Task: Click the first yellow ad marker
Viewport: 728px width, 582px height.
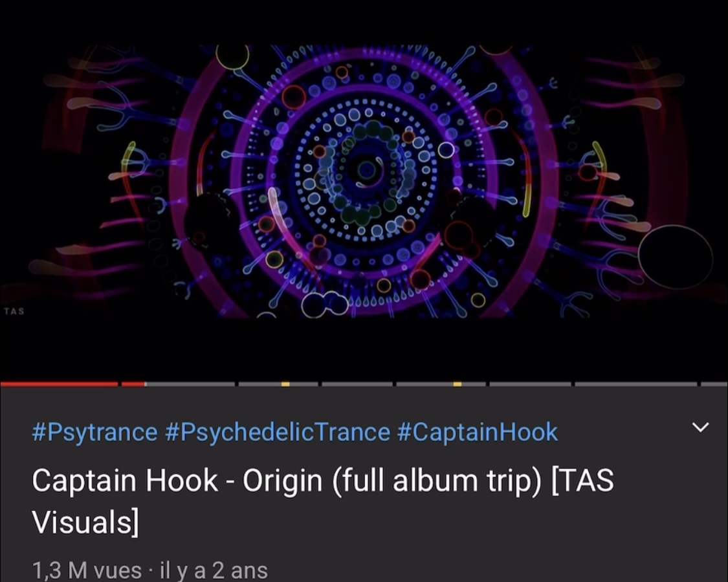Action: click(x=285, y=384)
